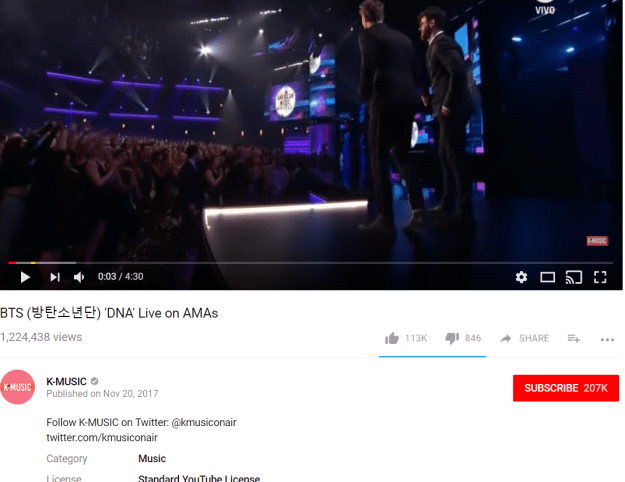Switch to theater mode
The width and height of the screenshot is (625, 482).
tap(547, 277)
